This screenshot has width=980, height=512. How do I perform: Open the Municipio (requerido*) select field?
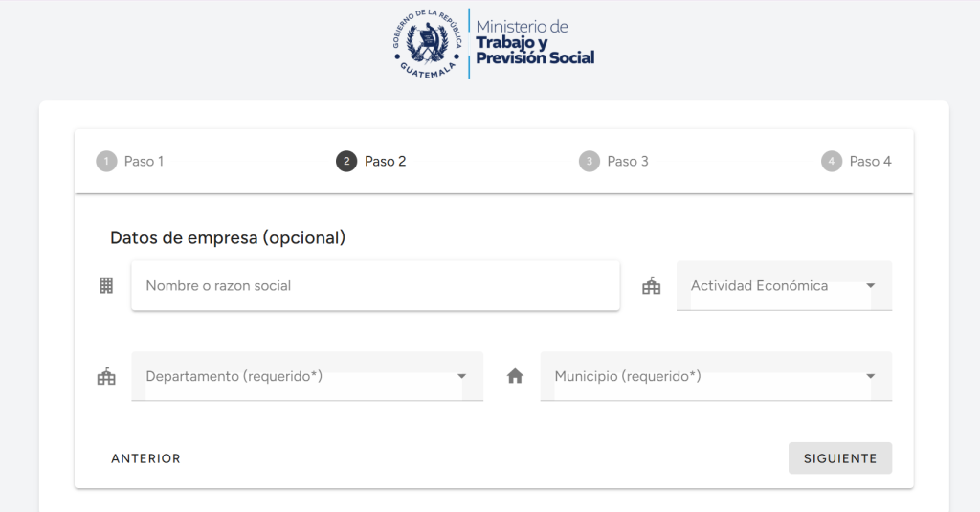pyautogui.click(x=716, y=376)
